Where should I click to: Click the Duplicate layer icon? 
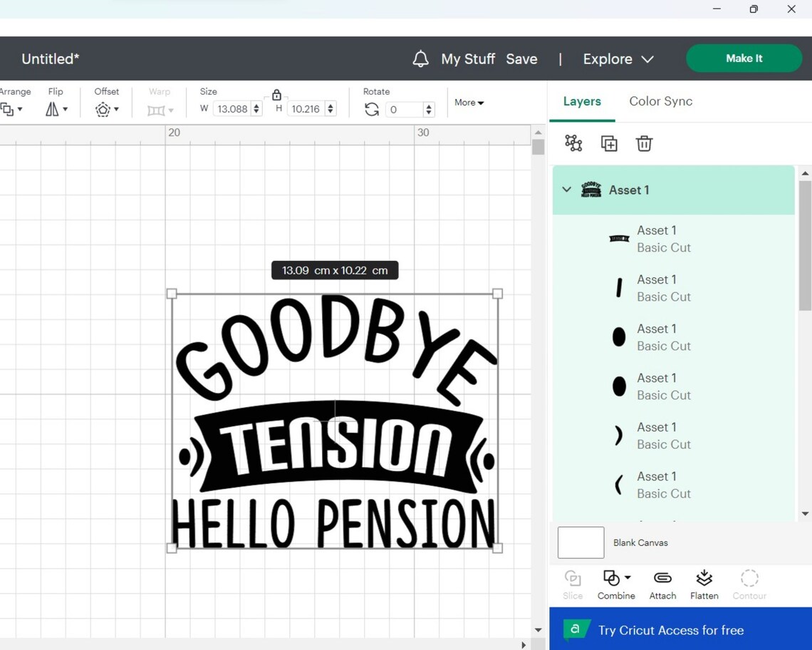[x=609, y=143]
